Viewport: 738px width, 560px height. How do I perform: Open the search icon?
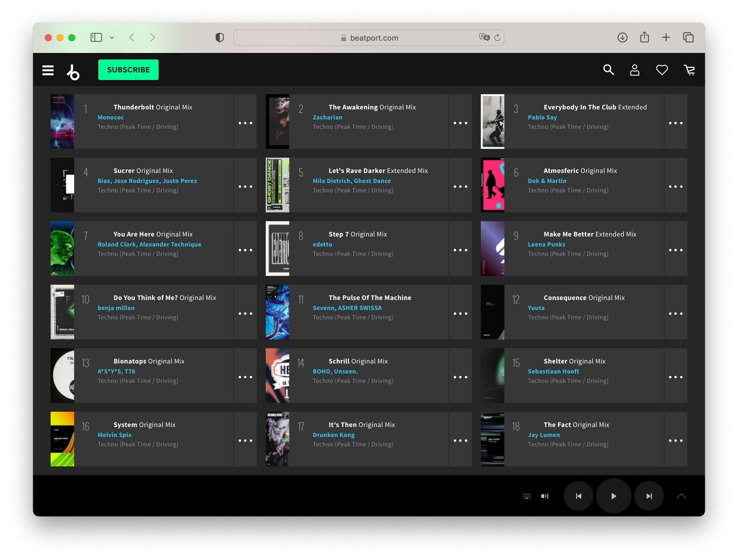click(x=608, y=70)
